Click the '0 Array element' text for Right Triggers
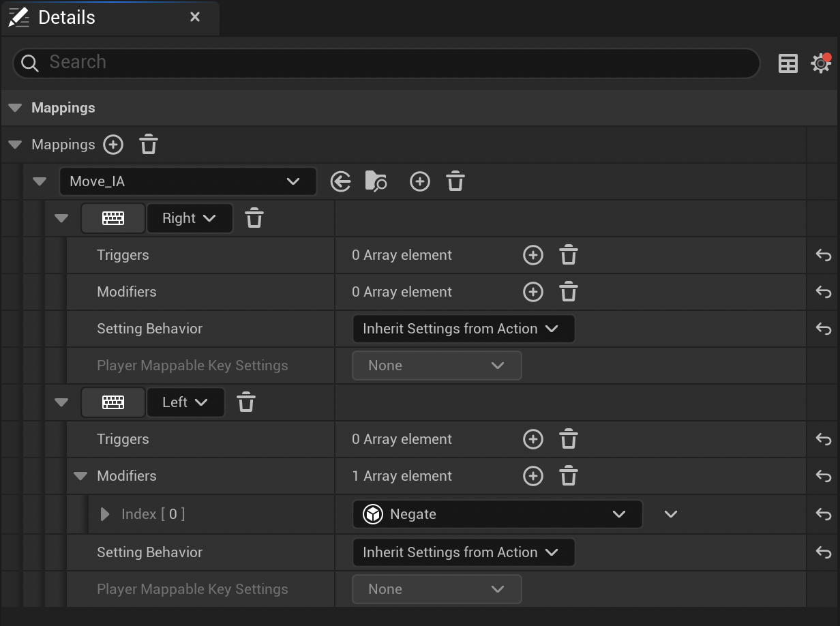 402,255
